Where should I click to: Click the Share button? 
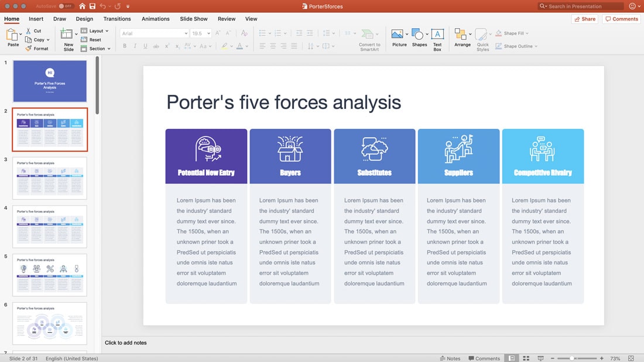[x=584, y=19]
